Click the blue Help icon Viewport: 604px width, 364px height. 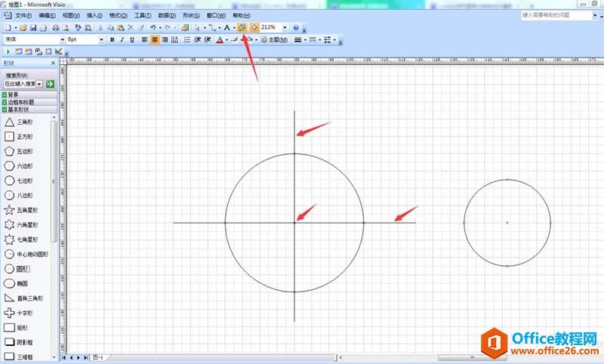296,28
